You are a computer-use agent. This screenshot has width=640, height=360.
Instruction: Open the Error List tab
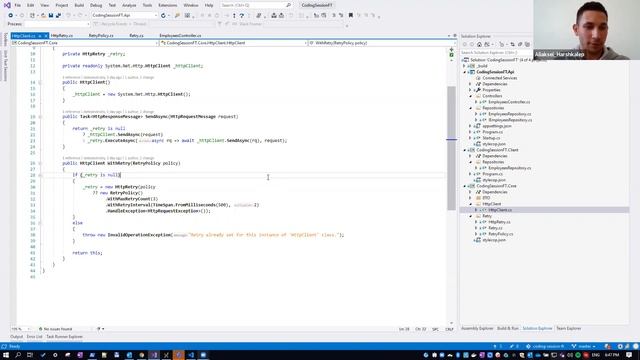point(35,337)
